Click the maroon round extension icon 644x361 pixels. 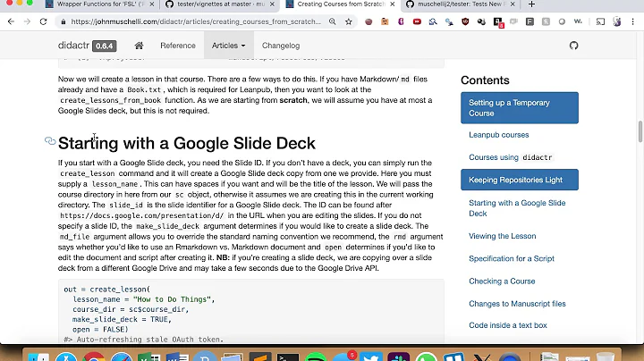(x=369, y=21)
